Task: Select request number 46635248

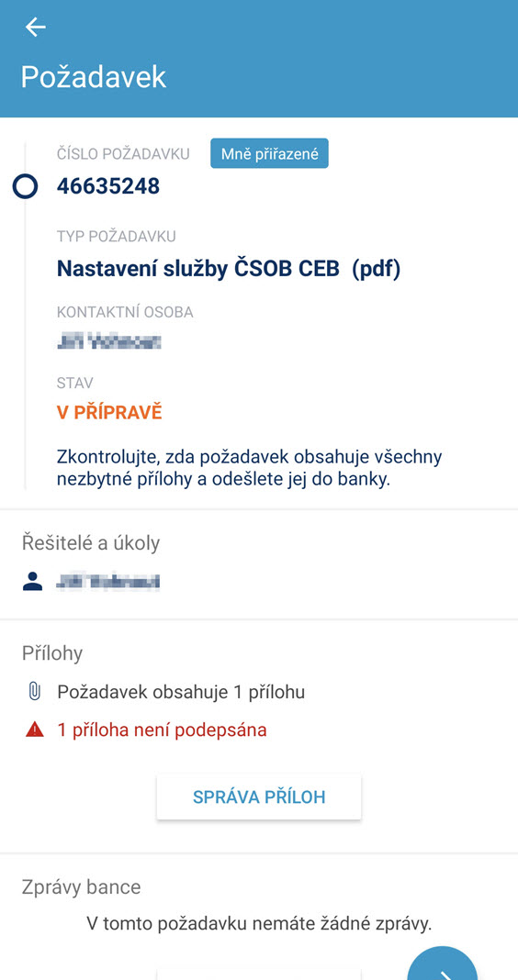Action: click(108, 186)
